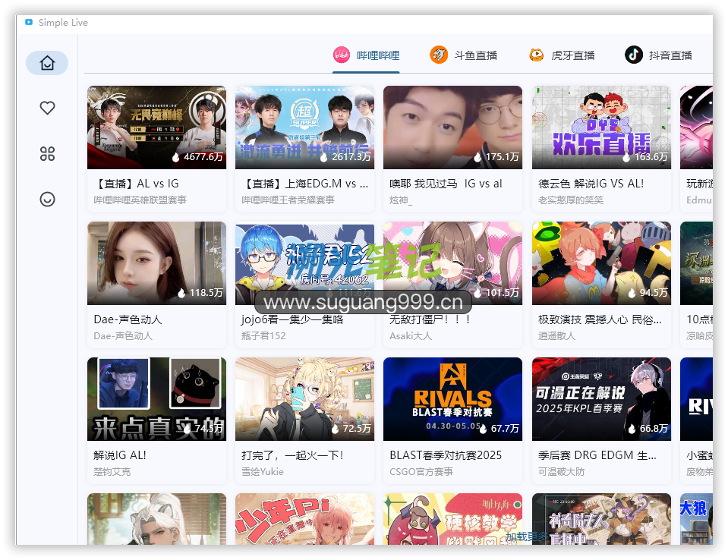Click streamer name 可温被大防
728x560 pixels.
[x=561, y=472]
